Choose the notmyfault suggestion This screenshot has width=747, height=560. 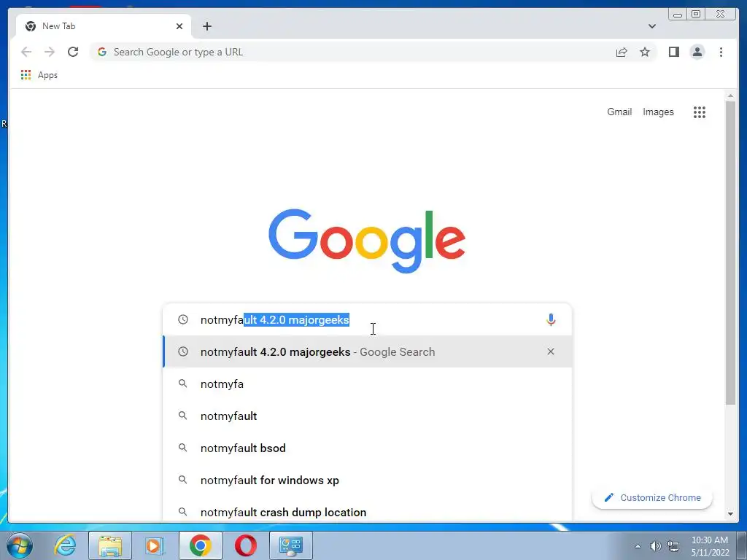click(x=368, y=416)
